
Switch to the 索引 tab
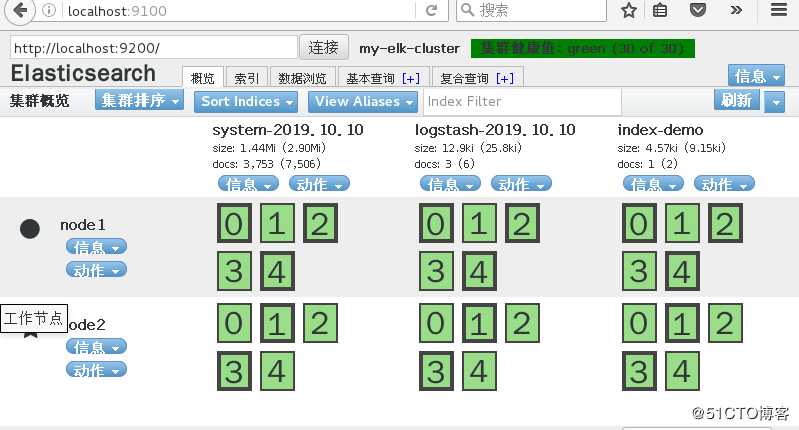pyautogui.click(x=247, y=77)
